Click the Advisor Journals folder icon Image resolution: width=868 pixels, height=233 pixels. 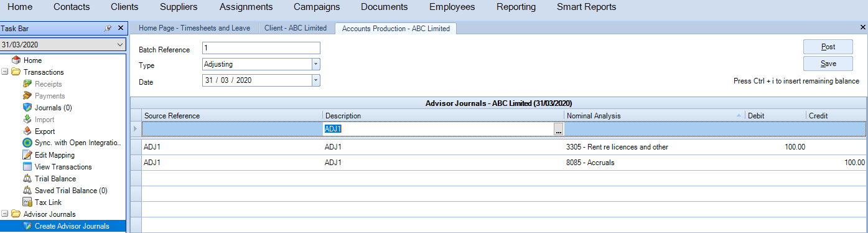click(16, 214)
